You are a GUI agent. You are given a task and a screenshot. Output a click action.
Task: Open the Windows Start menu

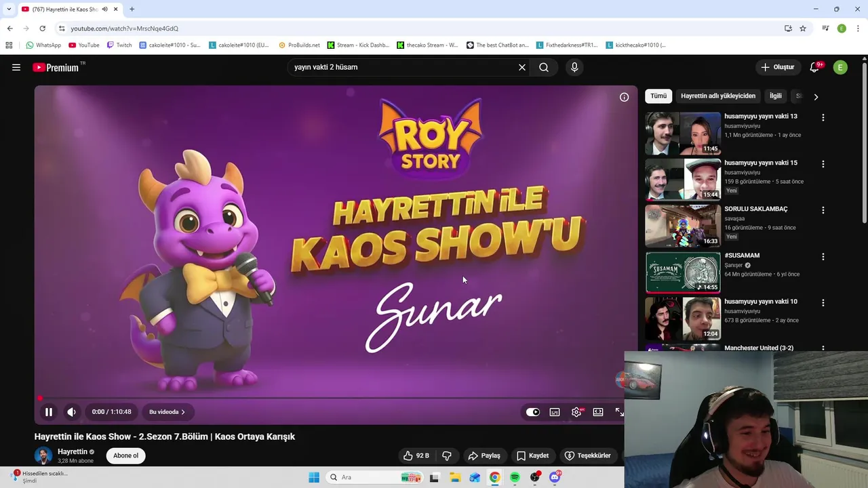314,477
